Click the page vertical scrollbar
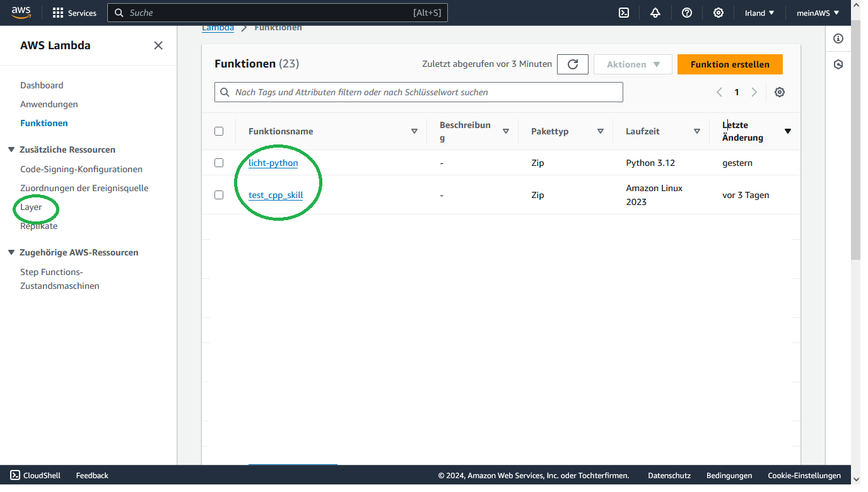Screen dimensions: 868x492 click(855, 139)
